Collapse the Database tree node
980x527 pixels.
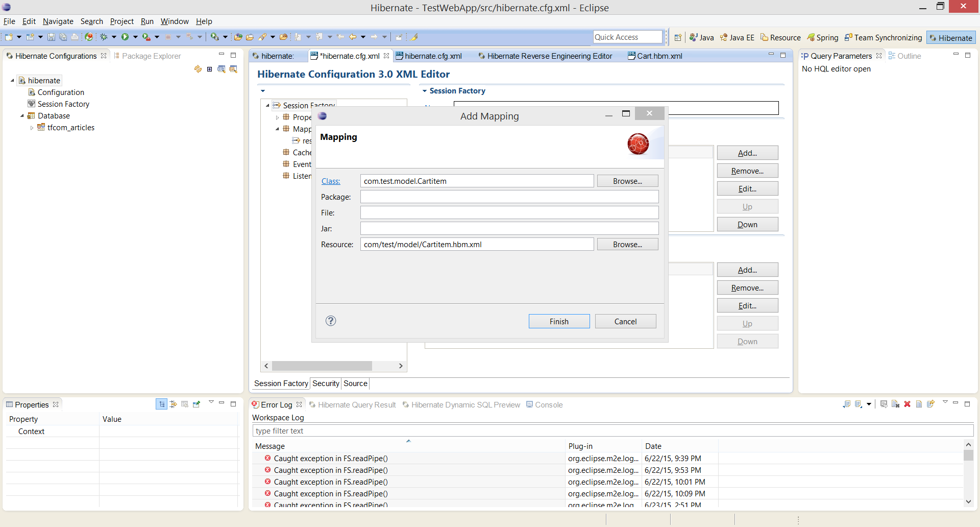tap(22, 116)
